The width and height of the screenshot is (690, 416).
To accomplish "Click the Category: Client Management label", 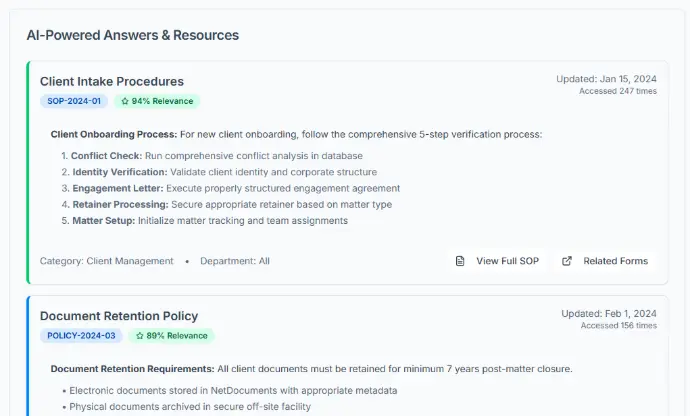I will tap(107, 261).
